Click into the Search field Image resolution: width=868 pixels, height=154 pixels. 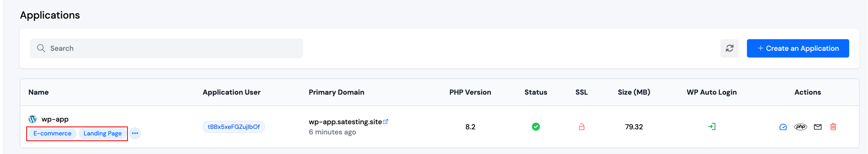[x=166, y=48]
